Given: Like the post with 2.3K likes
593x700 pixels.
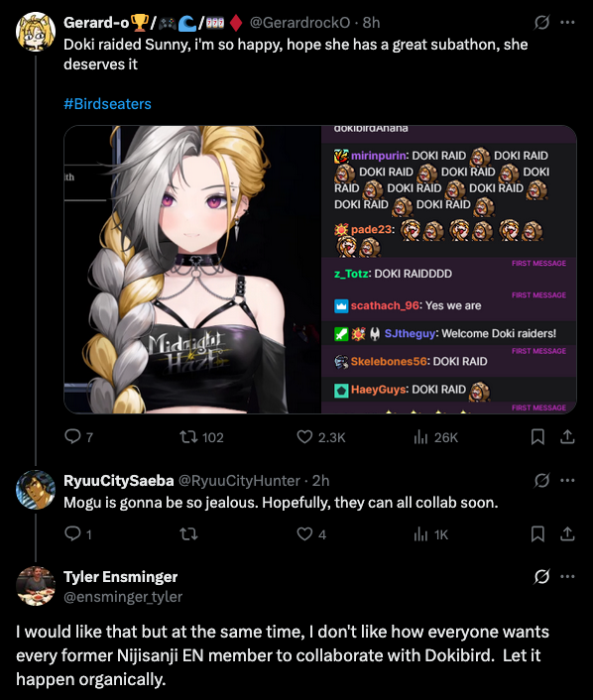Looking at the screenshot, I should (x=321, y=436).
